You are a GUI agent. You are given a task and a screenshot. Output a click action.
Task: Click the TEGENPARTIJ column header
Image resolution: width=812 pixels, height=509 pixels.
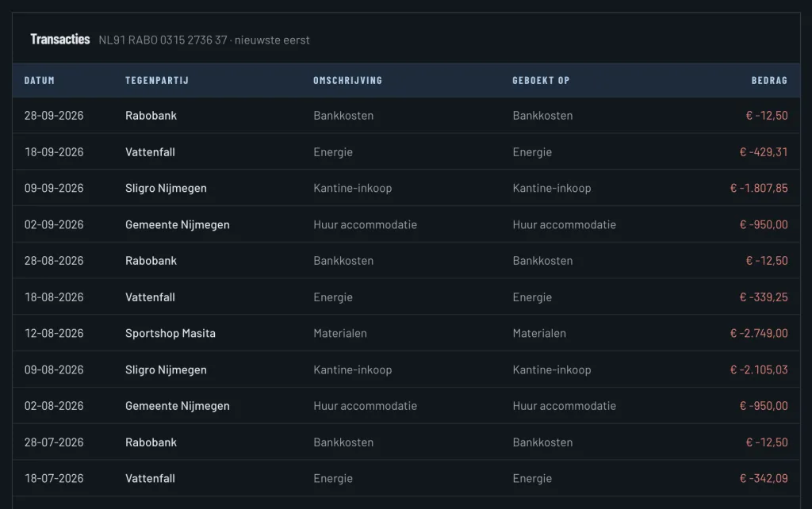click(157, 80)
